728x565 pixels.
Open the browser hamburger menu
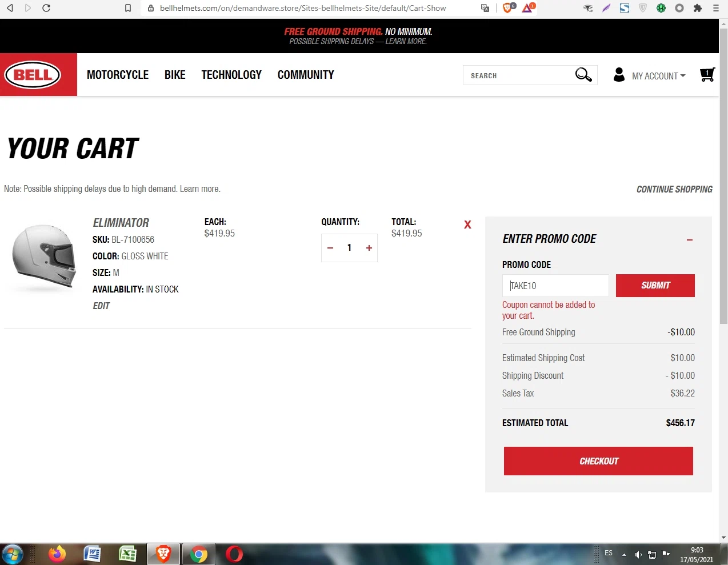[716, 8]
